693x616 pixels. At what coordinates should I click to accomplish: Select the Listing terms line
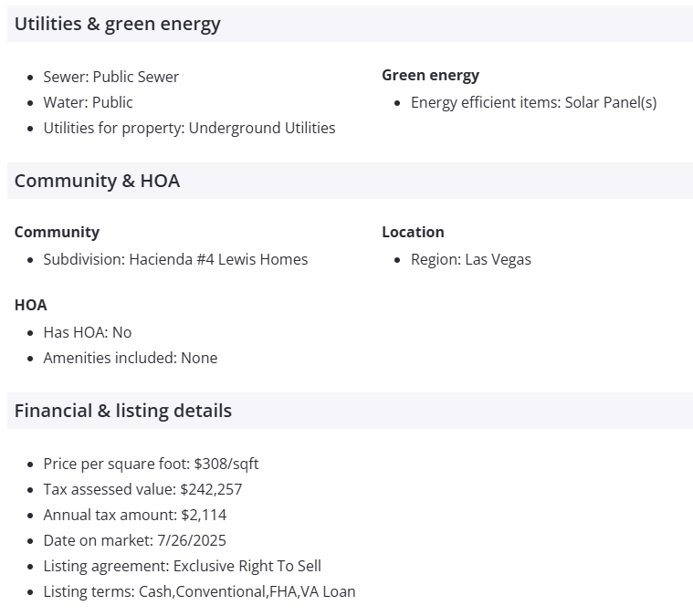[x=199, y=591]
